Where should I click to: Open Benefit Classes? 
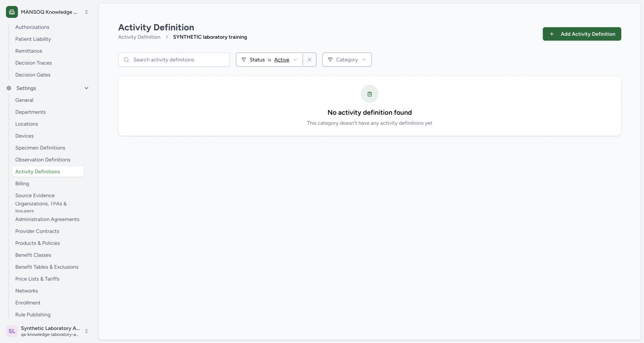33,255
